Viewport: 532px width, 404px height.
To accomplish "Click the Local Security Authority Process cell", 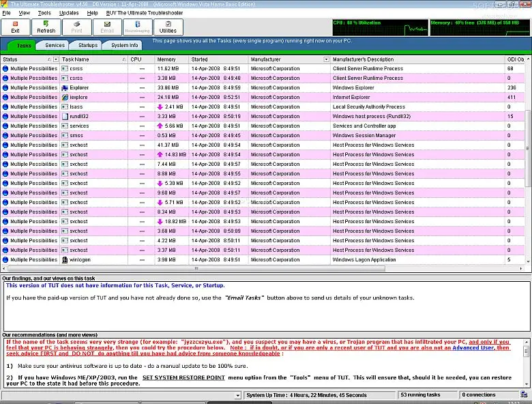I will [x=417, y=106].
